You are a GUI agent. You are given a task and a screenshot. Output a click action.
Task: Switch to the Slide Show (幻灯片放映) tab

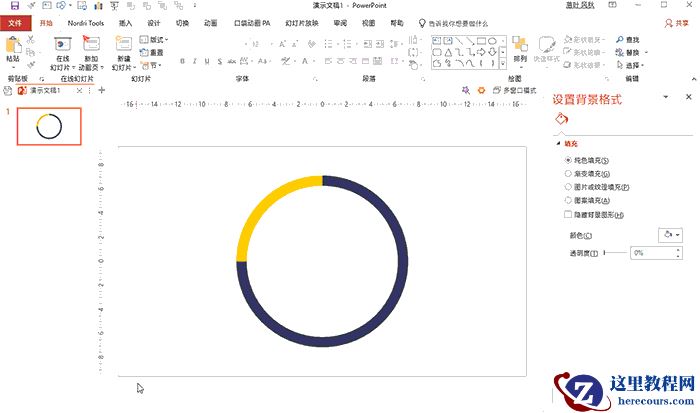302,23
